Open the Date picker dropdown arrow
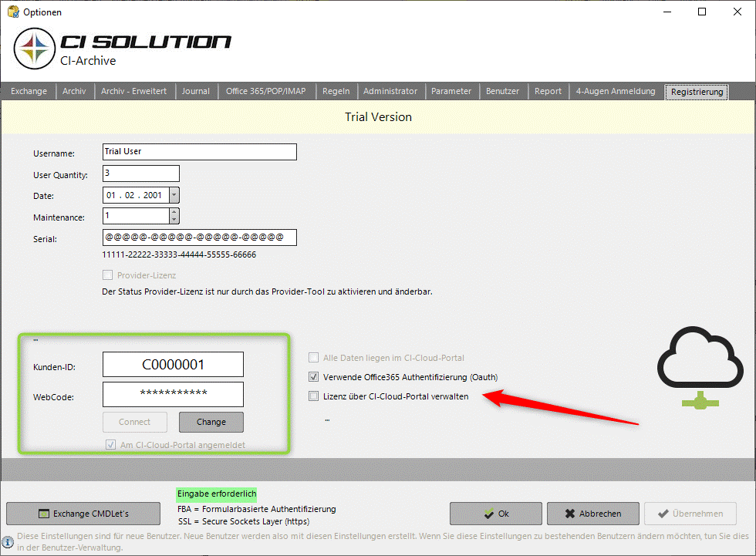This screenshot has width=756, height=556. (x=174, y=195)
